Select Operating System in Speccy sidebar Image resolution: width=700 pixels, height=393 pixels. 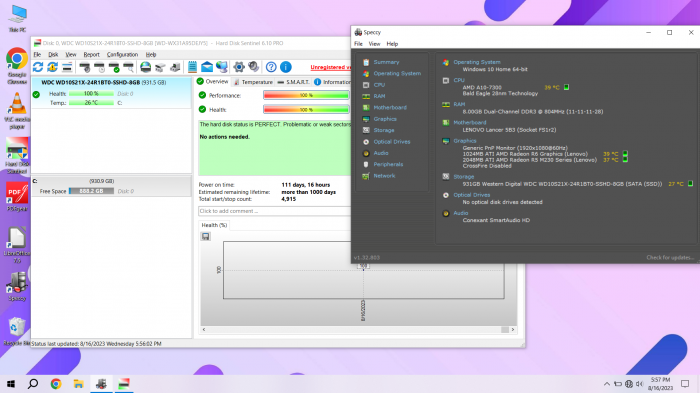pyautogui.click(x=397, y=73)
